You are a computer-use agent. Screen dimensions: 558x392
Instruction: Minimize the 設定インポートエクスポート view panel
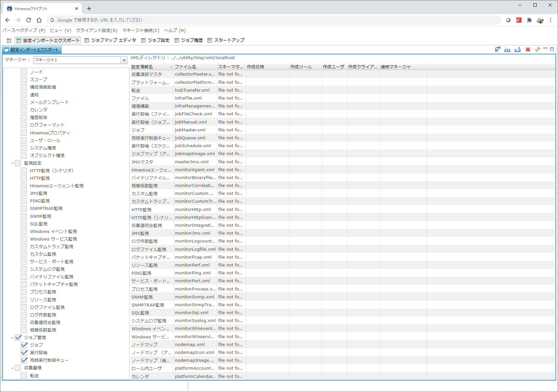pyautogui.click(x=545, y=49)
